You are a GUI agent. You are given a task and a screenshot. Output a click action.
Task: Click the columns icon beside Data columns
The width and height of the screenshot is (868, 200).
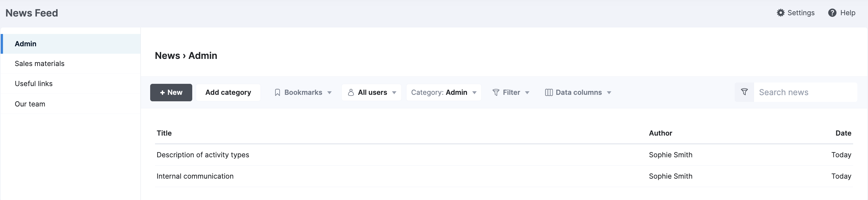point(549,93)
